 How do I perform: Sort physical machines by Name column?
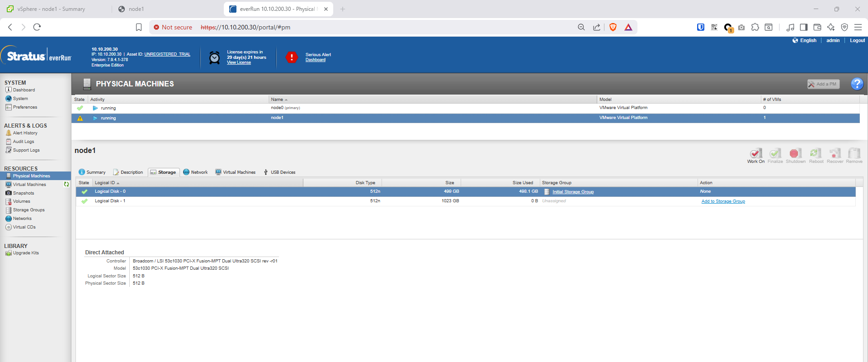pos(277,100)
